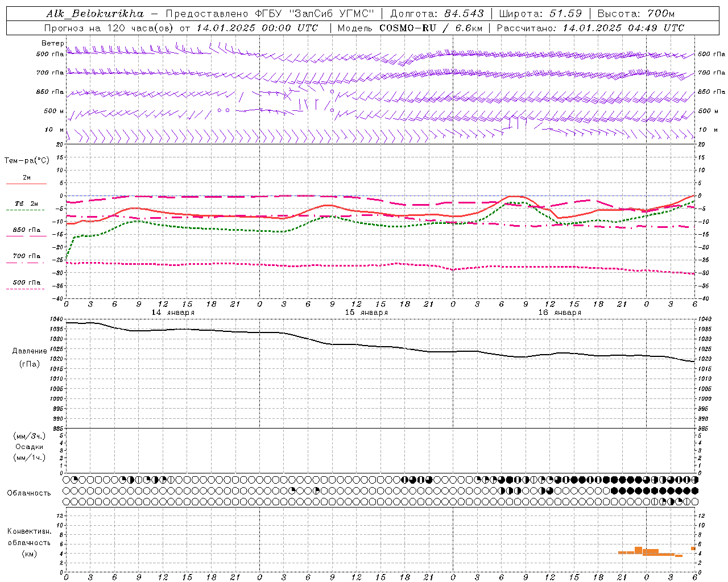Click the 850 гПа temperature legend entry

point(27,230)
